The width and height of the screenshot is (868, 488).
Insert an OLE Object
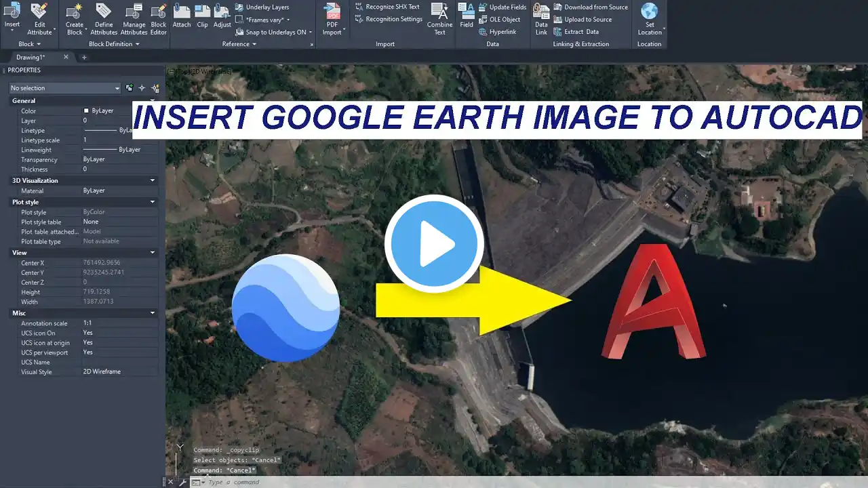point(500,19)
